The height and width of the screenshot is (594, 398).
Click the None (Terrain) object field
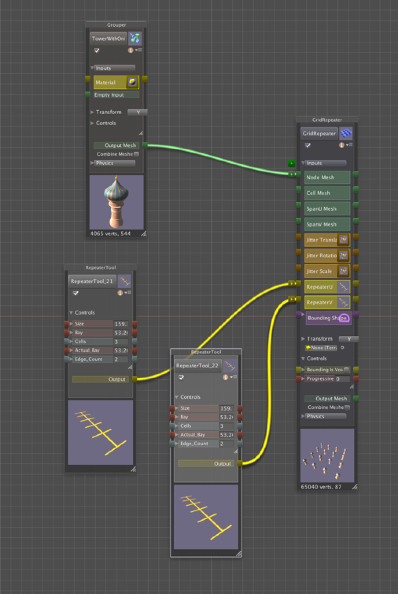[322, 347]
